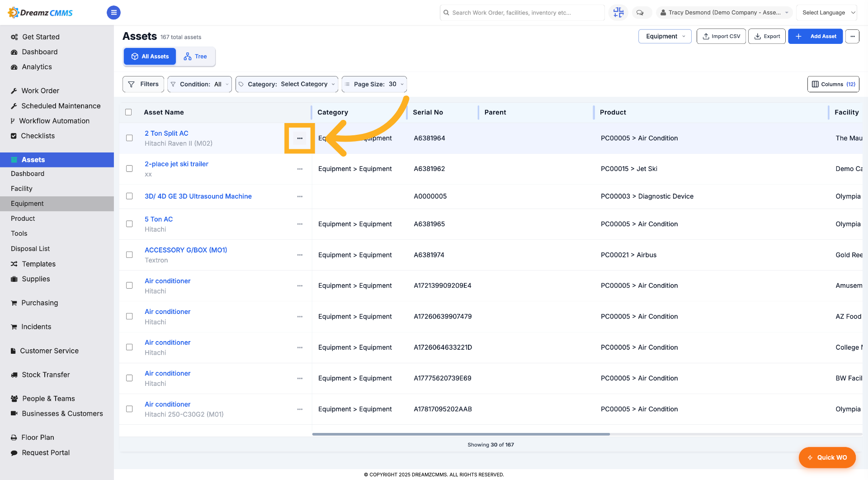The height and width of the screenshot is (480, 868).
Task: Switch to the All Assets tab
Action: pyautogui.click(x=150, y=57)
